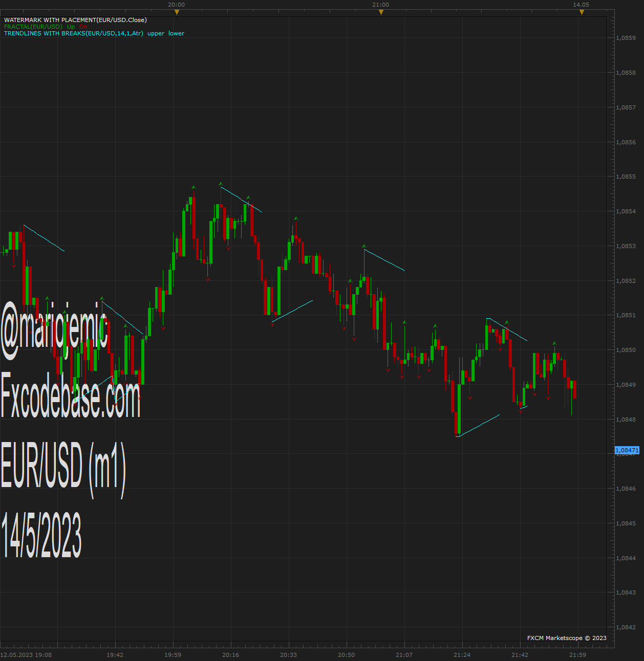Select the TRENDLINES WITH BREAKS indicator label
644x661 pixels.
click(x=74, y=33)
